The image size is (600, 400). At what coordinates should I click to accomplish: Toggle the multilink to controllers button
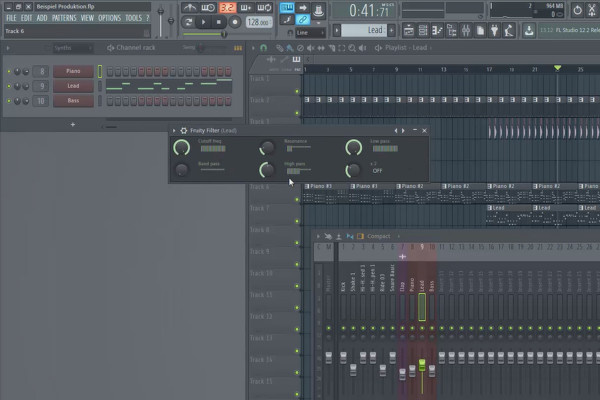click(302, 20)
